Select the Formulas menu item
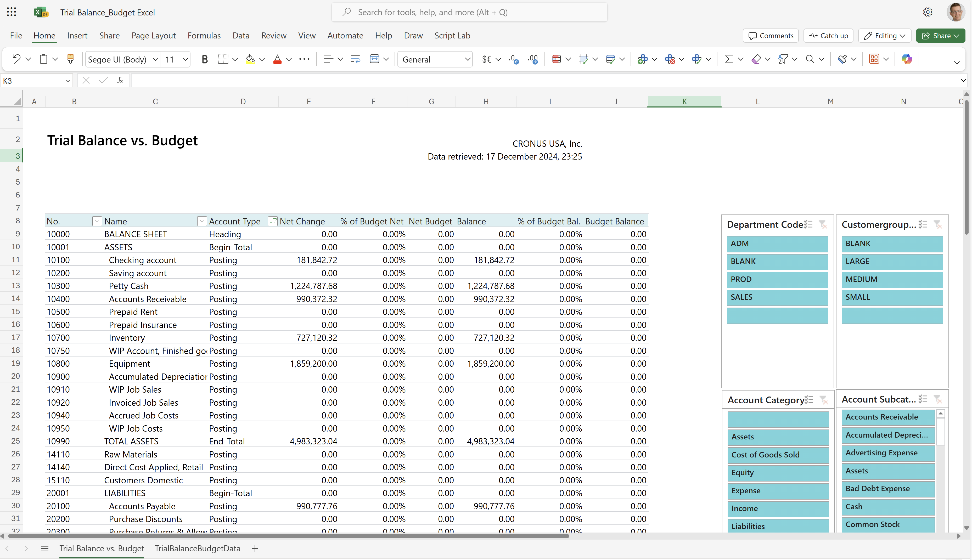Image resolution: width=972 pixels, height=560 pixels. 204,35
